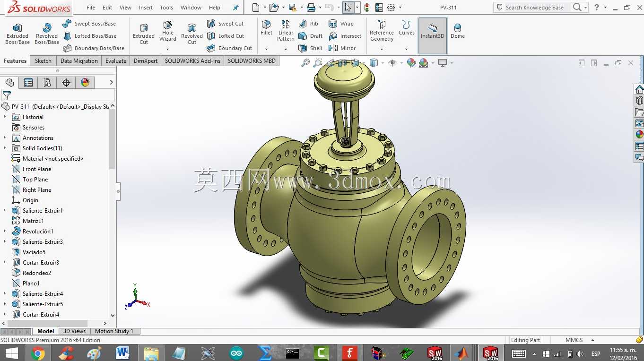Activate the Boundary Boss/Base tool
Image resolution: width=644 pixels, height=361 pixels.
(x=93, y=48)
